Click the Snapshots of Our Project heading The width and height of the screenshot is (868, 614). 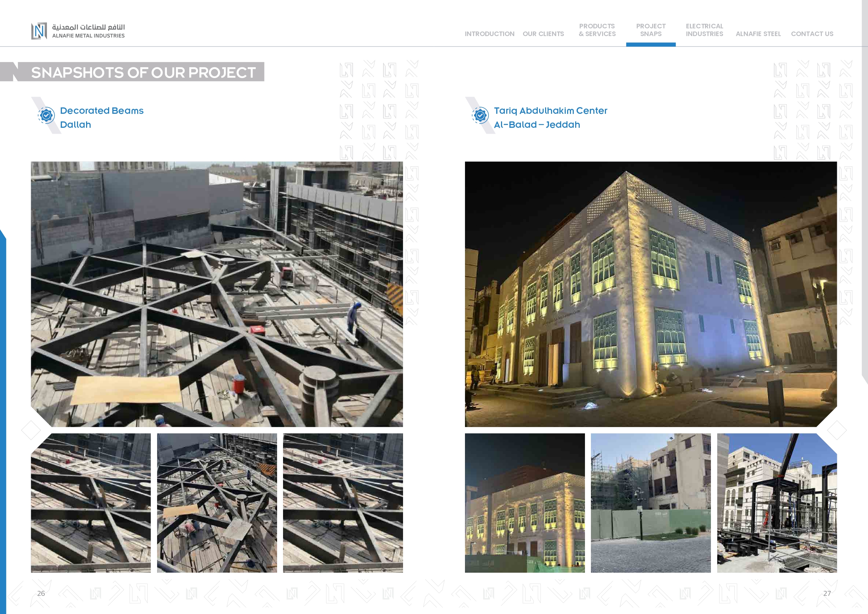click(x=143, y=72)
